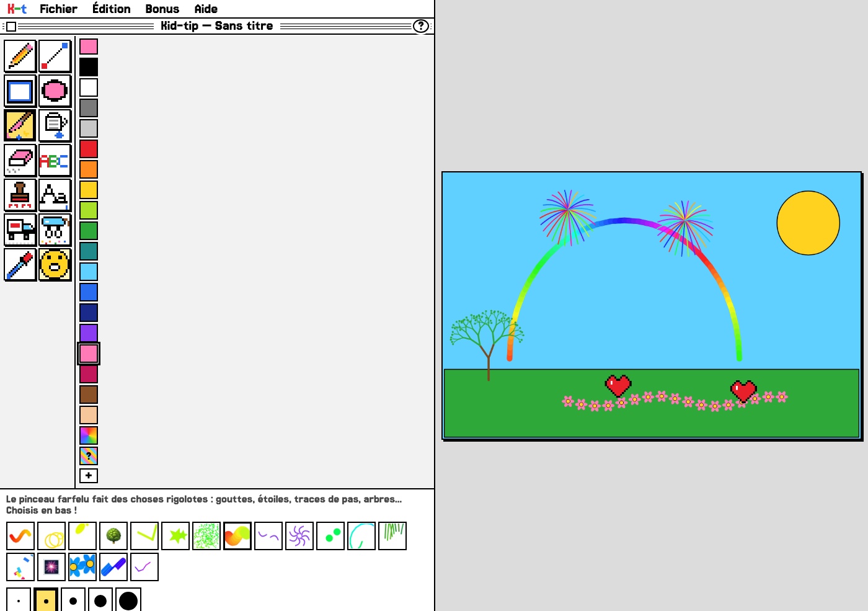
Task: Select the straight line tool
Action: click(55, 56)
